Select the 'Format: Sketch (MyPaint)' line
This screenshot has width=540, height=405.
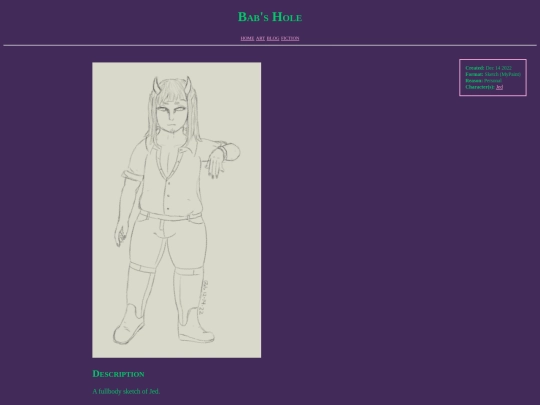point(493,74)
